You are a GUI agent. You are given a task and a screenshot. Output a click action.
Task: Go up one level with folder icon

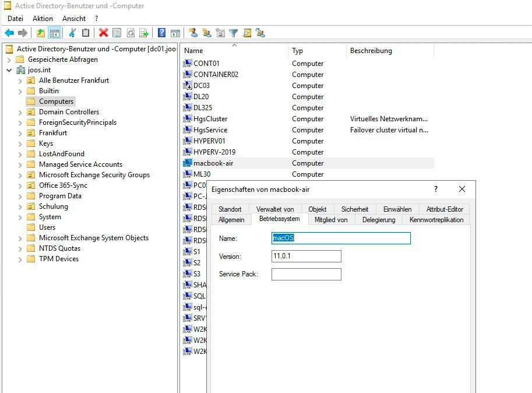[41, 33]
